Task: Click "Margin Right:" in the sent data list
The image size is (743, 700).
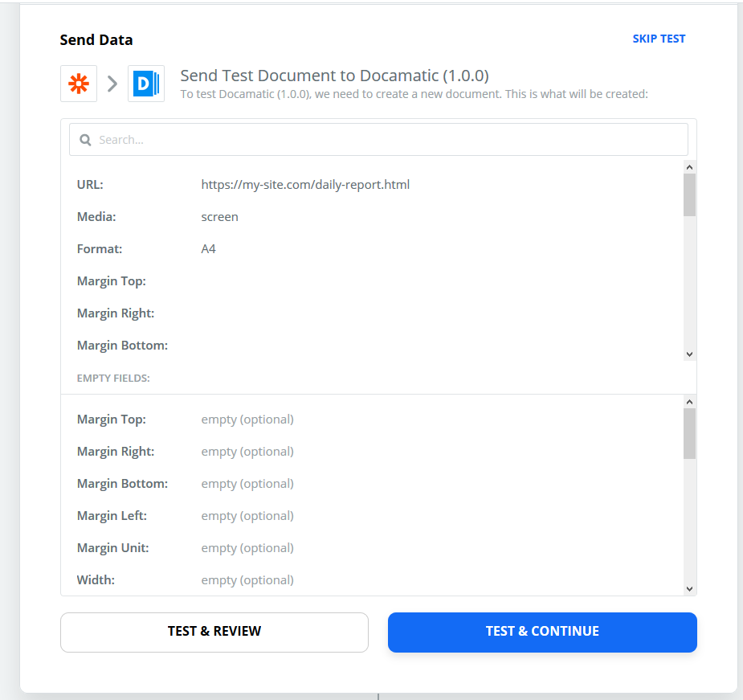Action: point(116,313)
